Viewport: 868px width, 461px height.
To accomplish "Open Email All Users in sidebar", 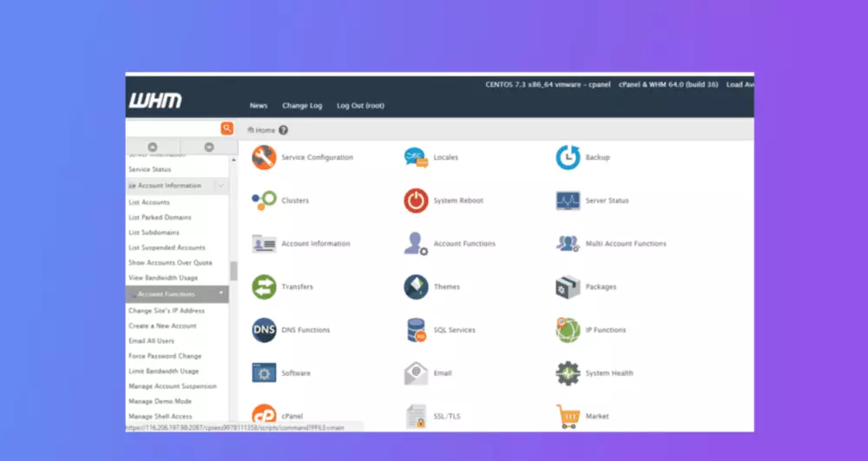I will (152, 341).
